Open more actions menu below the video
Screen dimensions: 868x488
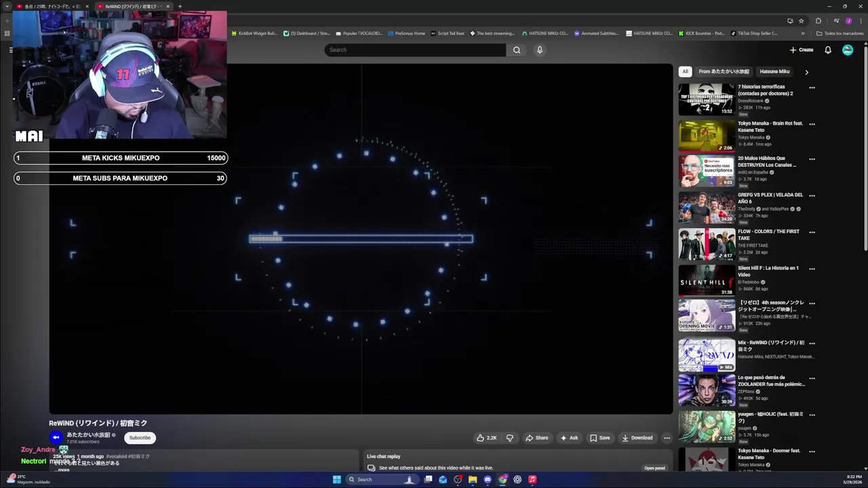667,438
